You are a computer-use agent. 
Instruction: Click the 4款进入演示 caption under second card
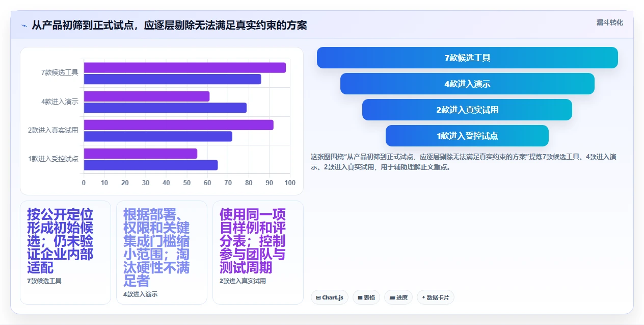pyautogui.click(x=141, y=294)
